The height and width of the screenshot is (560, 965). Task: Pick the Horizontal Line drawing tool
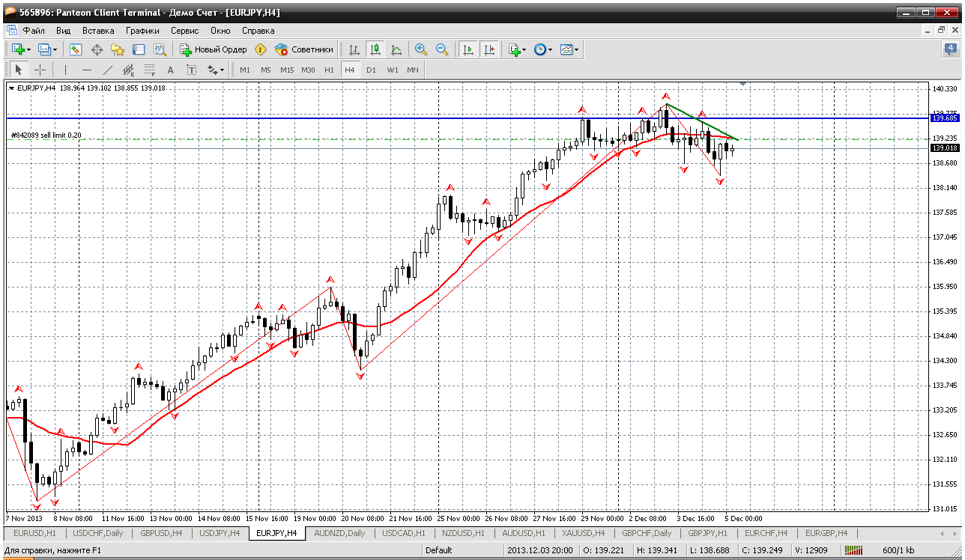click(87, 70)
